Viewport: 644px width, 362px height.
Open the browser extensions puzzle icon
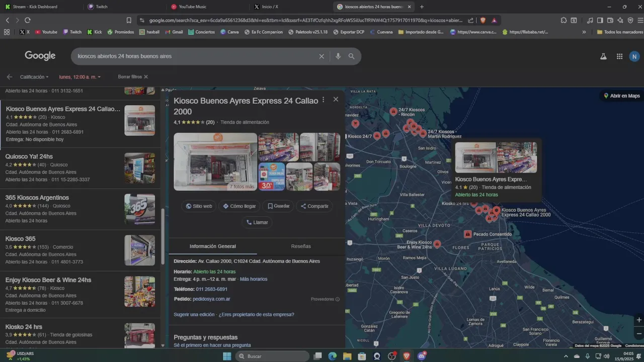pos(563,20)
